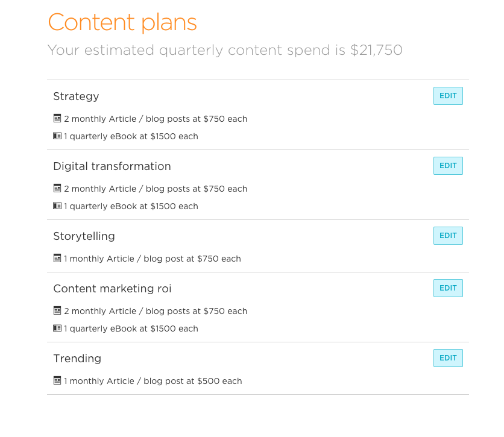Click eBook icon under Content marketing roi
Viewport: 504px width, 437px height.
point(57,329)
